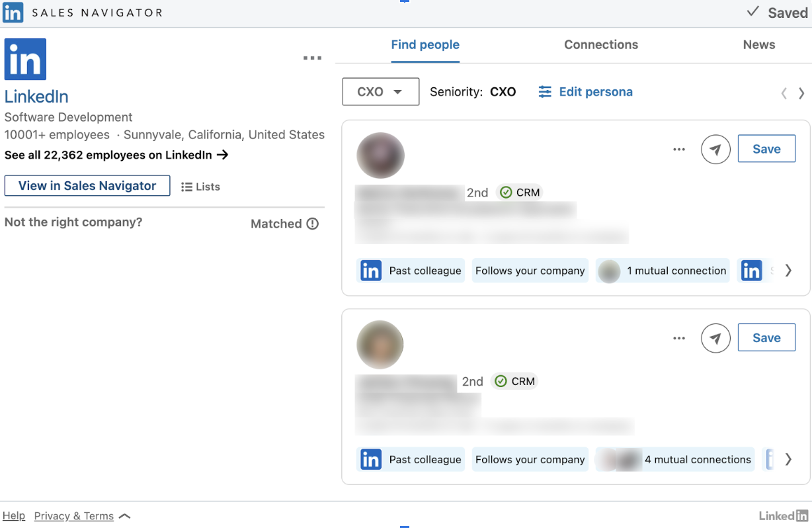Click the LinkedIn footer logo
812x528 pixels.
tap(784, 516)
